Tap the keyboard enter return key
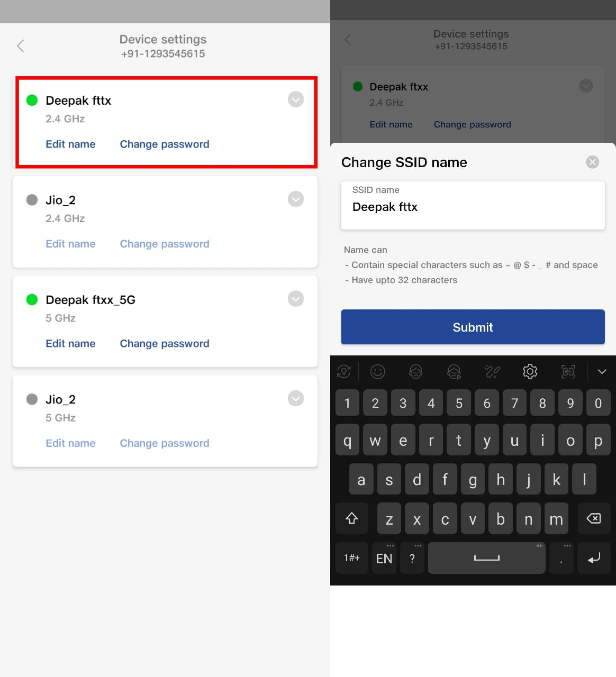The image size is (616, 677). tap(594, 558)
